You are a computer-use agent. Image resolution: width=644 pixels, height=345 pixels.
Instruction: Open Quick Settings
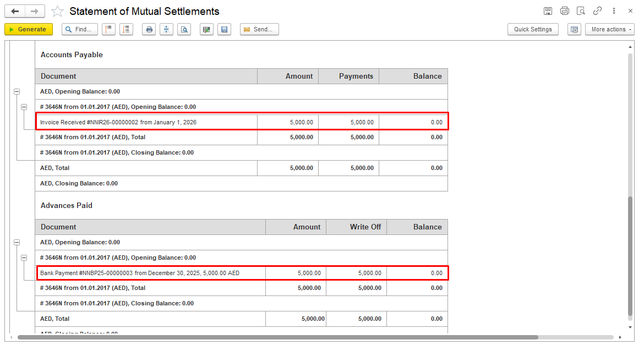533,29
